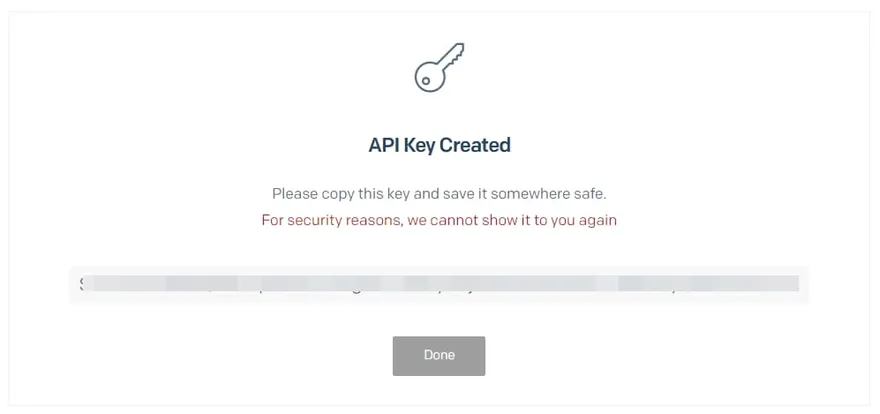Click the round head of the key icon
Viewport: 880px width, 414px height.
430,77
